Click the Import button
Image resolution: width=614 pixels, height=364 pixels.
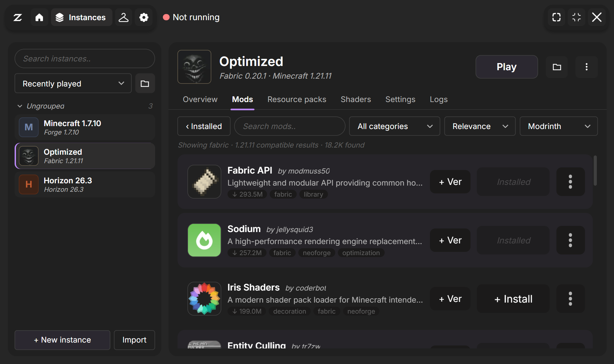[134, 340]
